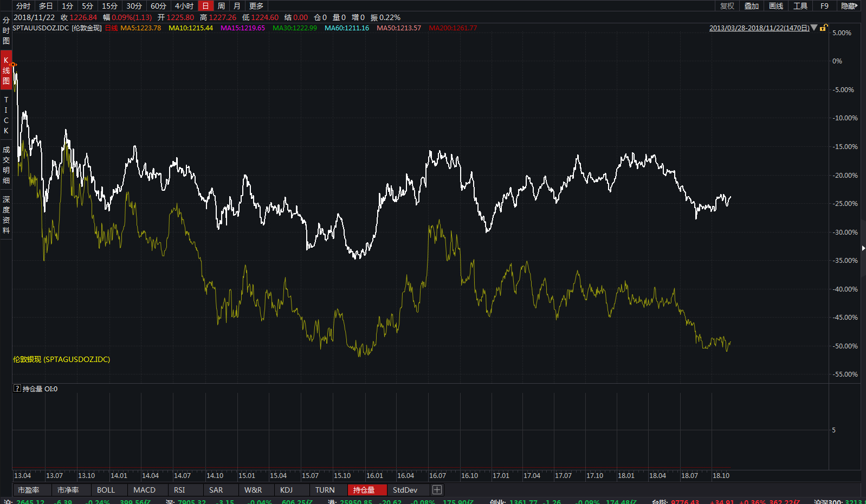Open the 工具 tools menu
This screenshot has width=866, height=504.
point(800,6)
